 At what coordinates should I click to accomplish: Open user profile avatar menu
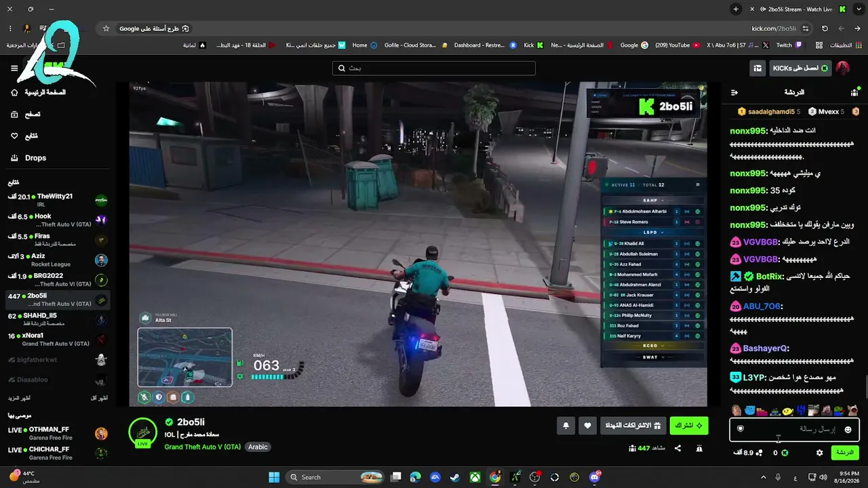coord(843,68)
